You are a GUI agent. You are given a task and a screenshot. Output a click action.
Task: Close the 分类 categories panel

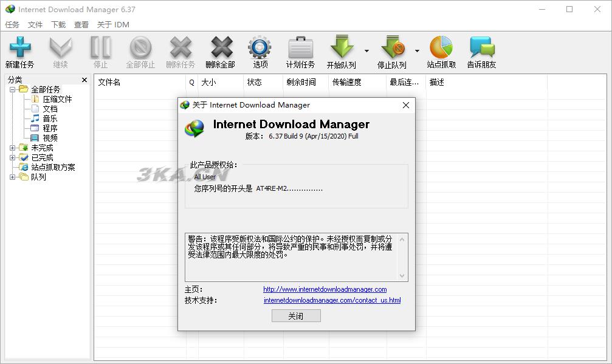coord(84,80)
